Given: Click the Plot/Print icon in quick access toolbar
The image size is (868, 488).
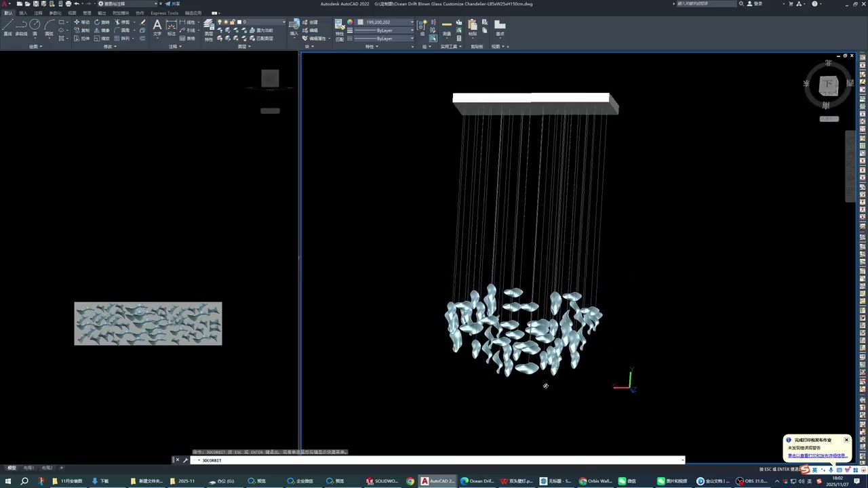Looking at the screenshot, I should pos(68,4).
